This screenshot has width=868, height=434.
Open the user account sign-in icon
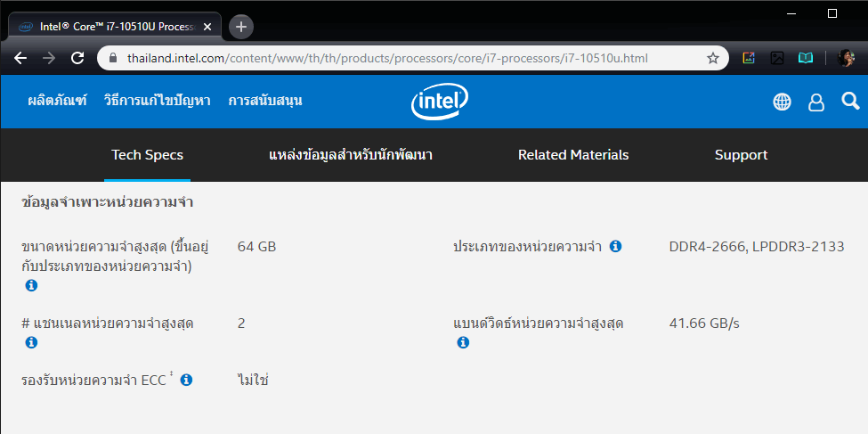tap(815, 102)
